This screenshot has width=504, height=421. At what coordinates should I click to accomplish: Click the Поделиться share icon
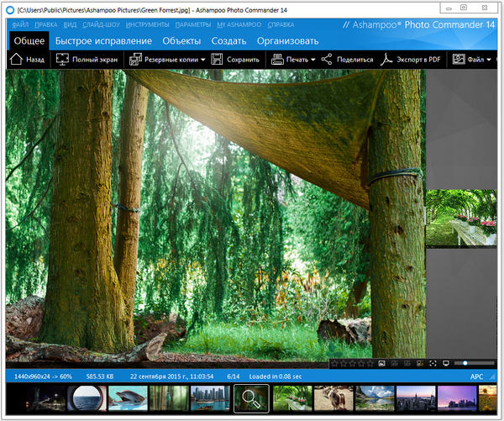coord(327,60)
